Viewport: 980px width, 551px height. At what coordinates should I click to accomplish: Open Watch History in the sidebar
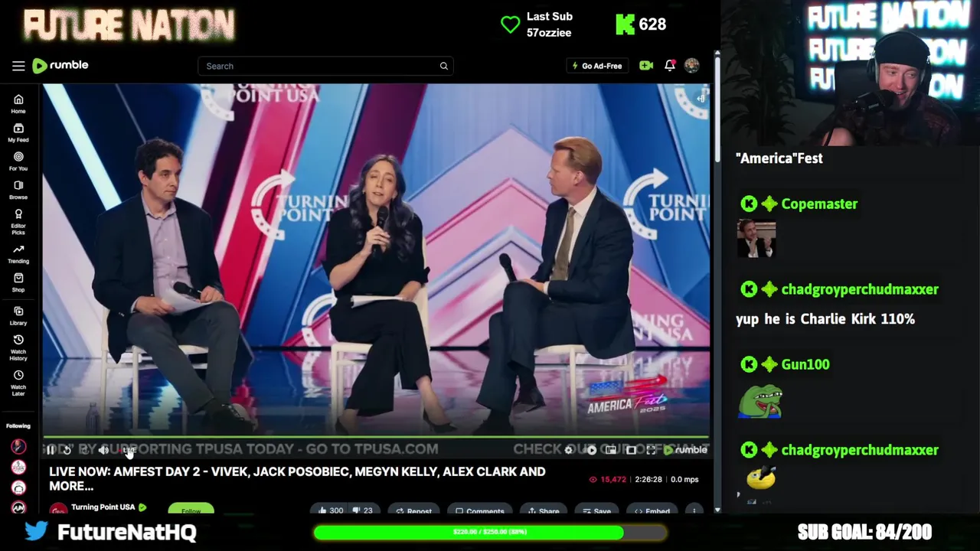pos(18,347)
